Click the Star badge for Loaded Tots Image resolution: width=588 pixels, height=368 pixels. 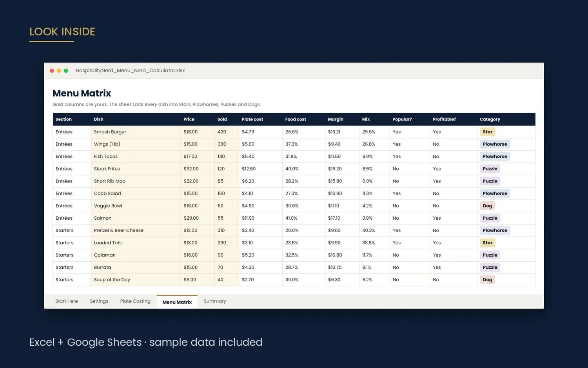(487, 243)
